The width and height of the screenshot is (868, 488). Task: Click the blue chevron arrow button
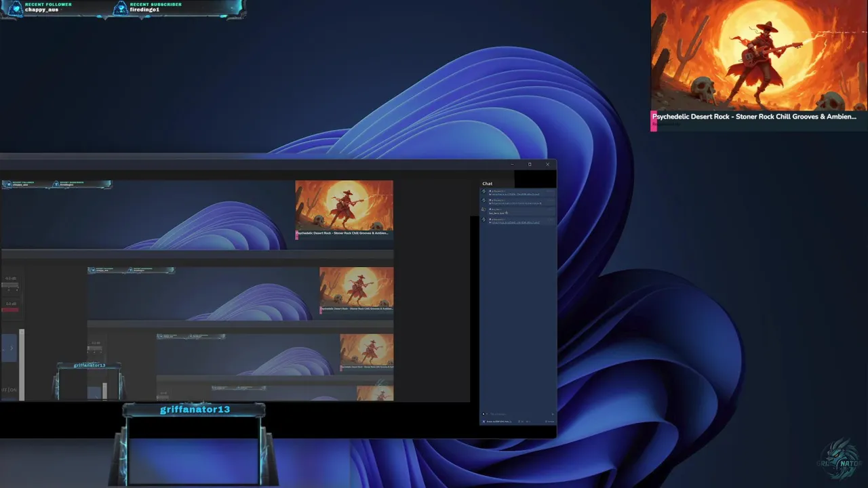click(12, 348)
